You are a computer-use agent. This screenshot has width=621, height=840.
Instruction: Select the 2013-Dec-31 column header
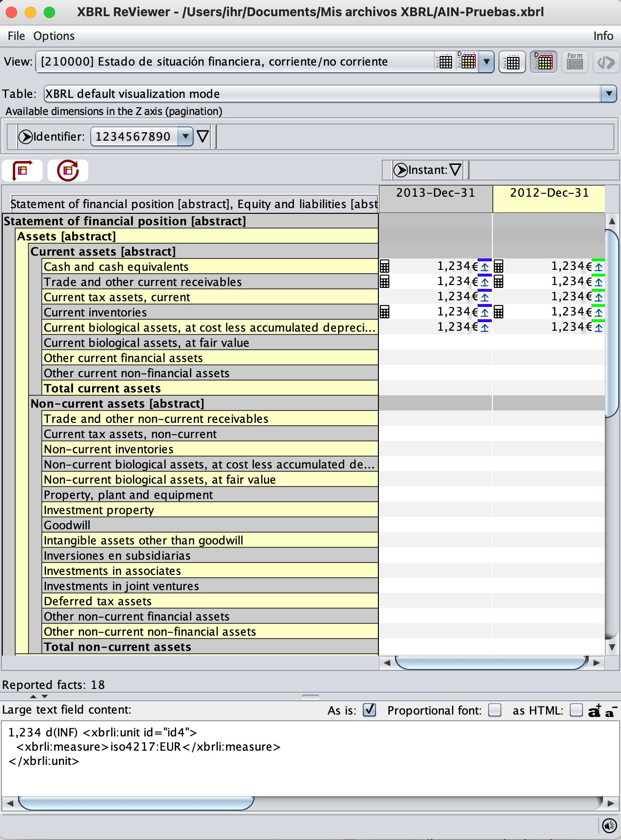436,199
